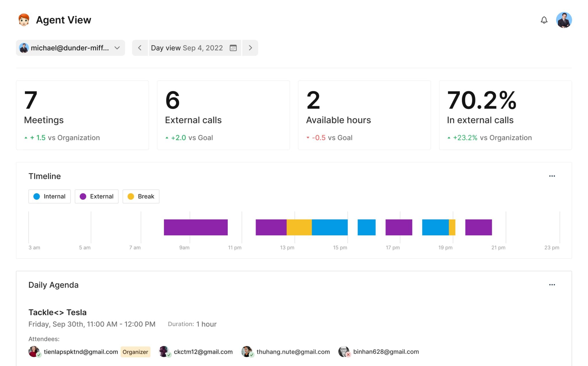The width and height of the screenshot is (588, 366).
Task: Open the calendar date picker icon
Action: click(233, 48)
